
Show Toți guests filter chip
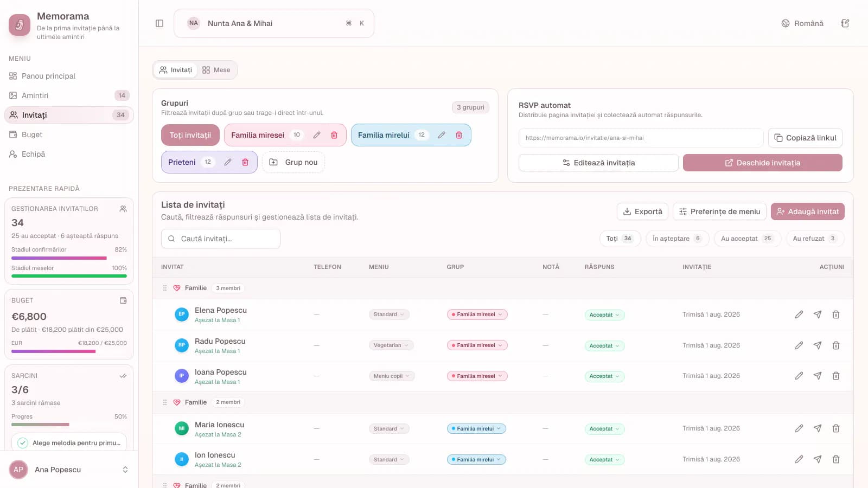[x=620, y=239]
